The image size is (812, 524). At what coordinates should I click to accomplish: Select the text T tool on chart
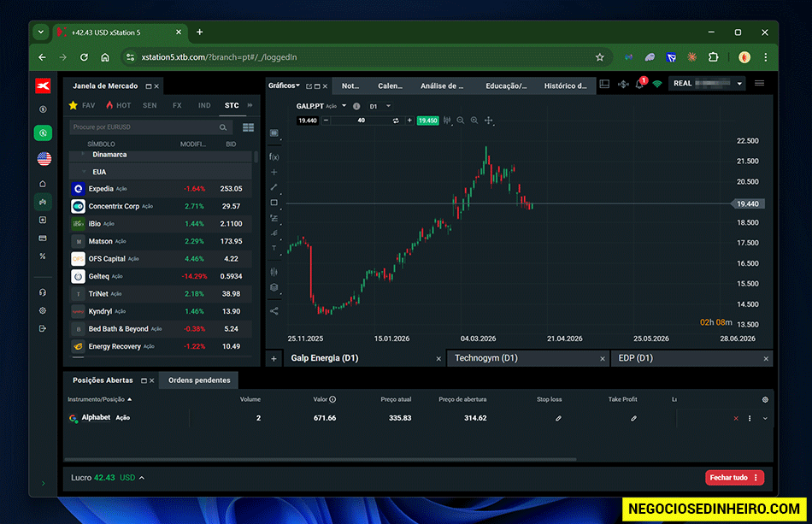pos(274,248)
